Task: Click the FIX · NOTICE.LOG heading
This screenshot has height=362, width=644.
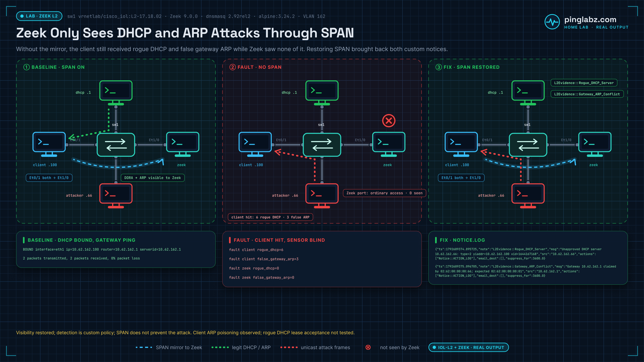Action: point(462,240)
